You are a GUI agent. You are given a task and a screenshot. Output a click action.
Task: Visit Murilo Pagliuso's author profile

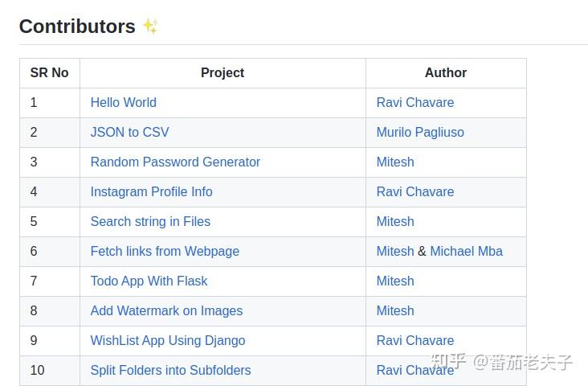pos(420,132)
